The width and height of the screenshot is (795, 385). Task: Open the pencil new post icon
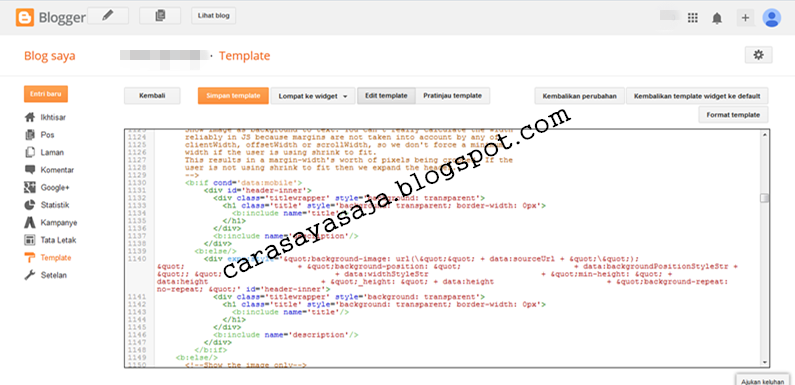tap(107, 16)
